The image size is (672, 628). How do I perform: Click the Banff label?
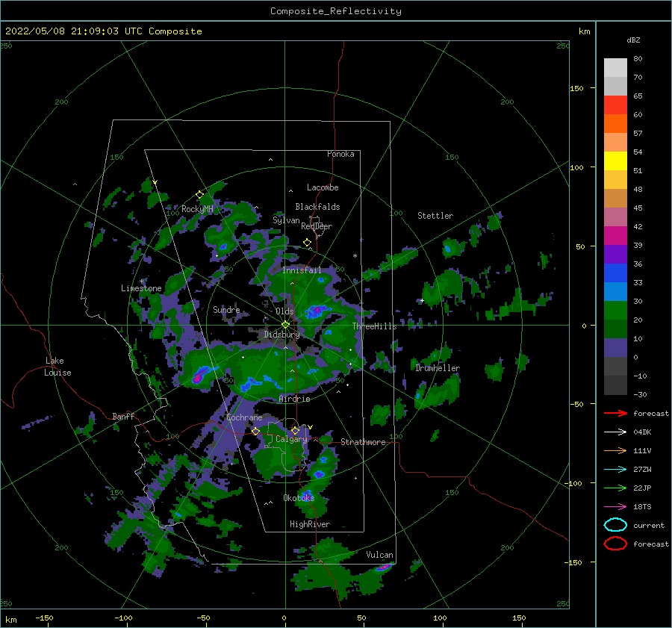[x=123, y=416]
